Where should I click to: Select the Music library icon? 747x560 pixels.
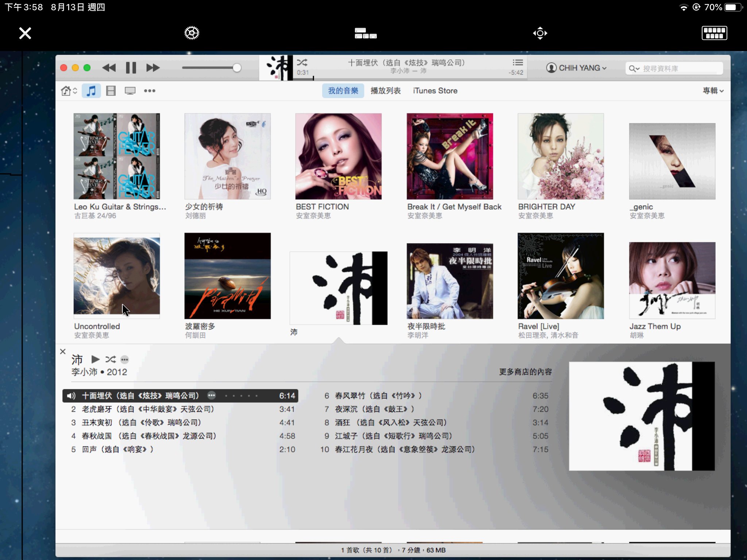pyautogui.click(x=91, y=91)
